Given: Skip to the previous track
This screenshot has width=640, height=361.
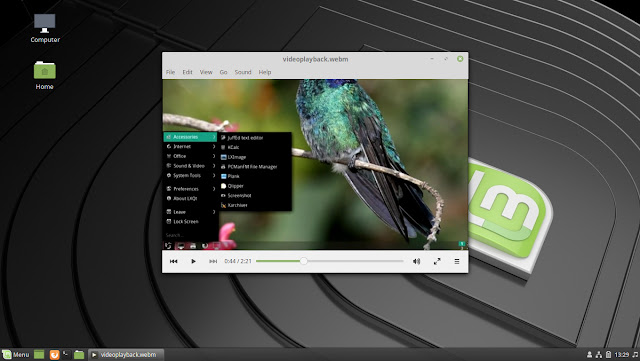Looking at the screenshot, I should pos(173,261).
